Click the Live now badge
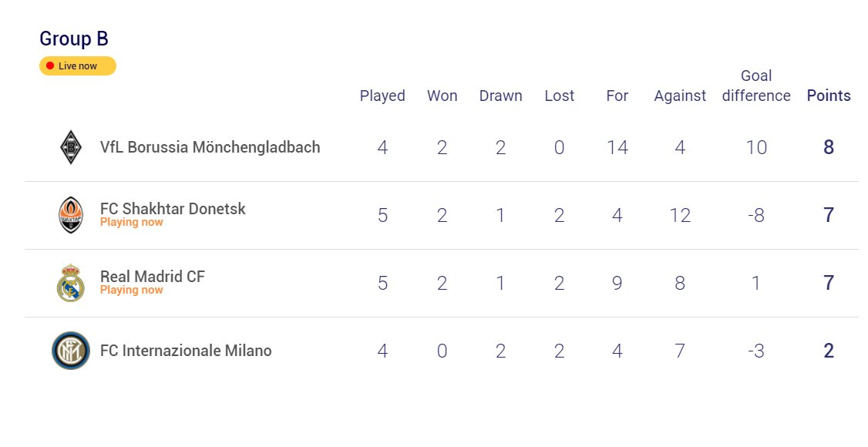The height and width of the screenshot is (447, 868). [x=78, y=66]
